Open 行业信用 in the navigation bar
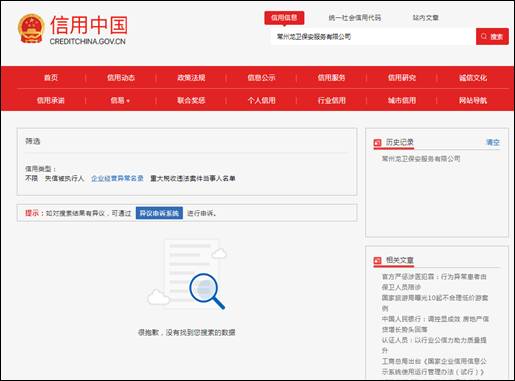515x381 pixels. tap(331, 100)
